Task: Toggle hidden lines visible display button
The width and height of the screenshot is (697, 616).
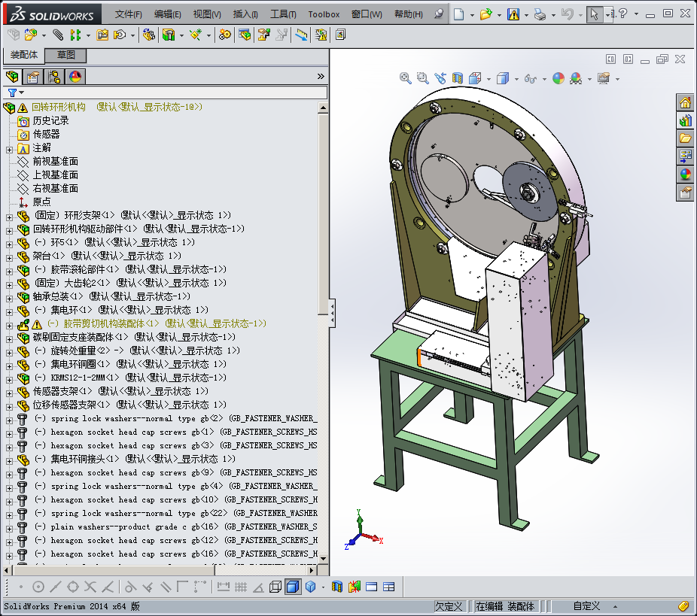Action: tap(275, 587)
